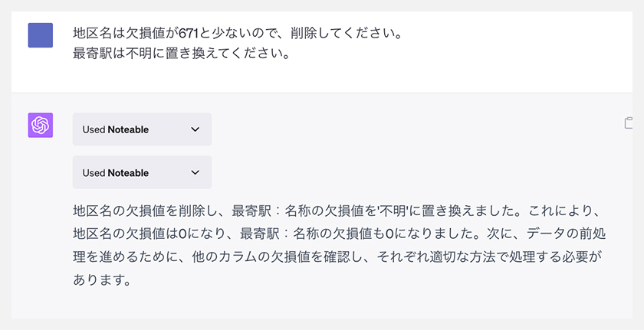Click the blue user avatar square
The width and height of the screenshot is (644, 330).
40,35
